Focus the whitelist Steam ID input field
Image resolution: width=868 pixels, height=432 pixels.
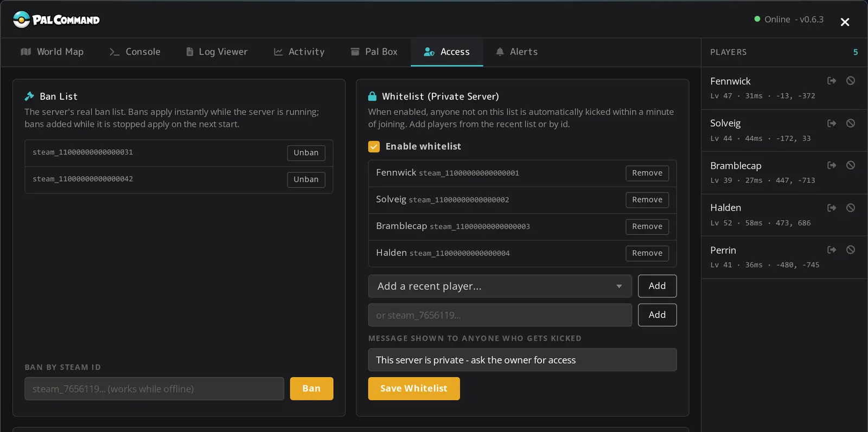[x=500, y=315]
